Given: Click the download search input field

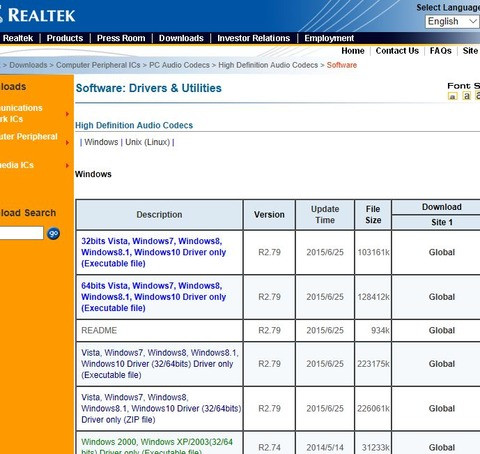Looking at the screenshot, I should point(21,233).
